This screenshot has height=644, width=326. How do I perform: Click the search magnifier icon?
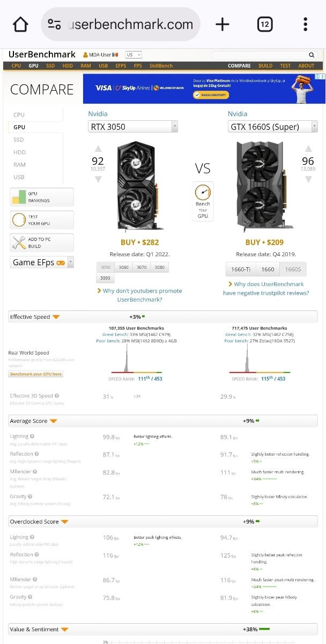tap(312, 55)
